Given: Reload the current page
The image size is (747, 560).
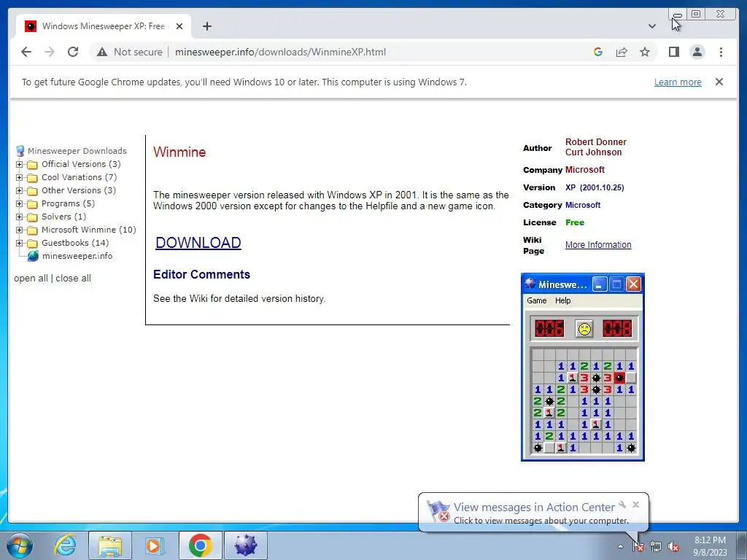Looking at the screenshot, I should pos(73,52).
